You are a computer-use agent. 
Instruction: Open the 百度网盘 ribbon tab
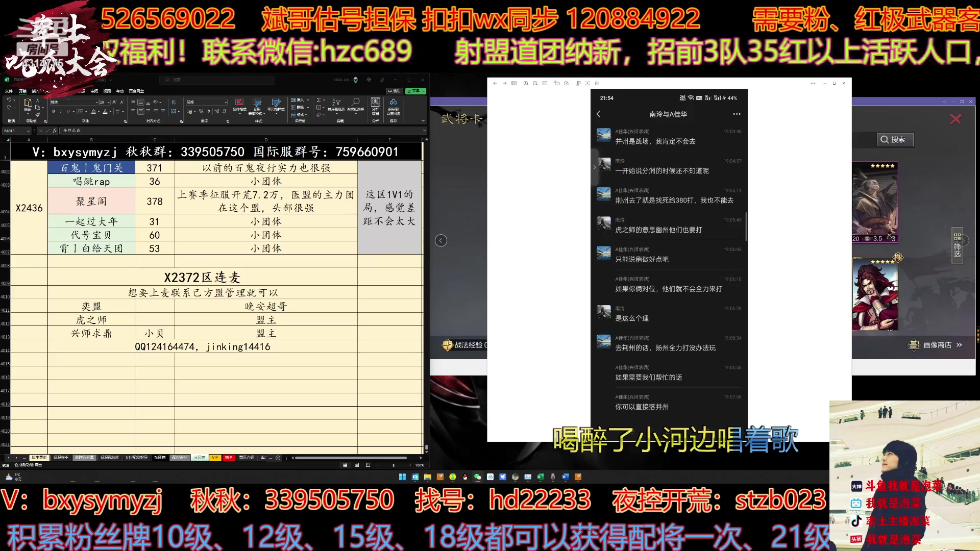[136, 91]
